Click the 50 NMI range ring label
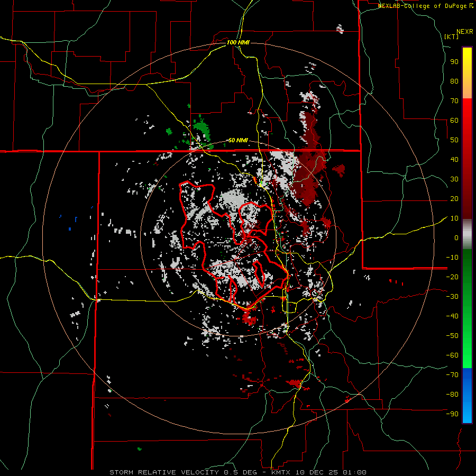The height and width of the screenshot is (476, 476). (x=238, y=140)
